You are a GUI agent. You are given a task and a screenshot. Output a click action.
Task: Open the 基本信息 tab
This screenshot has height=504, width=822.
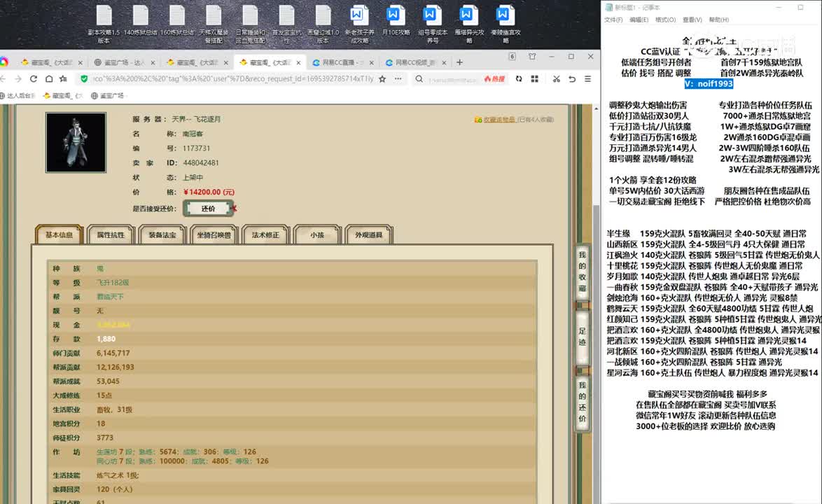(x=60, y=234)
